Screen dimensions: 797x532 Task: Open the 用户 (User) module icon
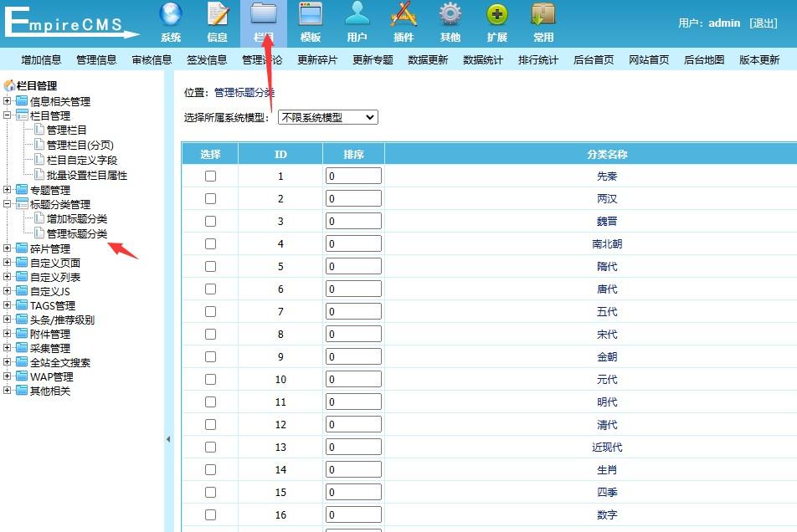[x=357, y=23]
